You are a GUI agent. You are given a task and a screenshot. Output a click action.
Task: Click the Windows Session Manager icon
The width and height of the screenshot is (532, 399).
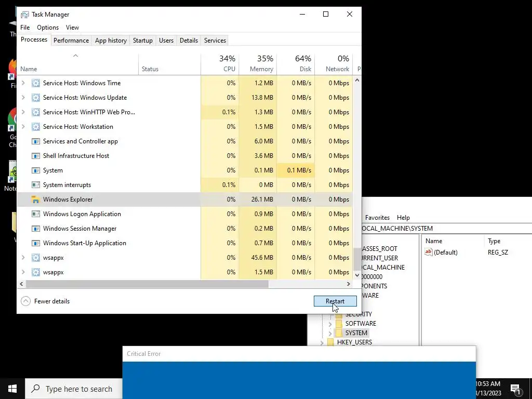[36, 229]
